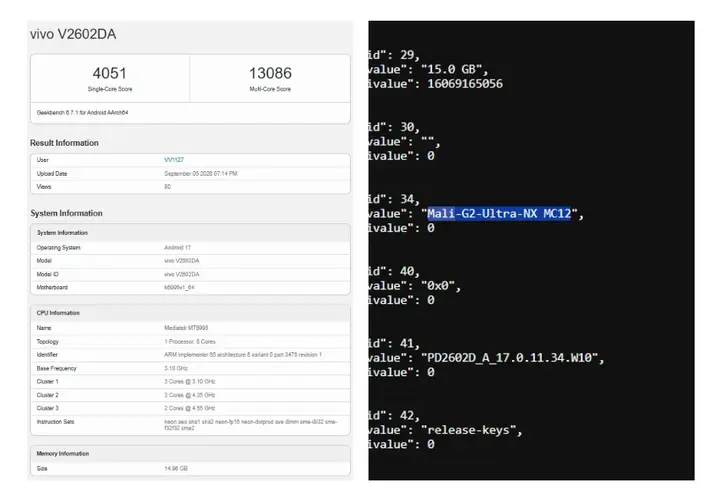Select the 13086 multi-core score
The image size is (720, 495).
[x=270, y=73]
